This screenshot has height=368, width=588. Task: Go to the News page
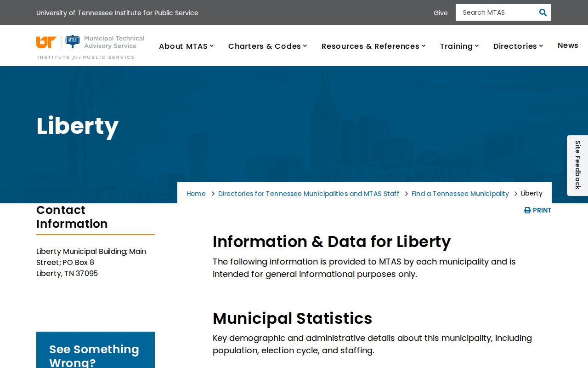(568, 45)
